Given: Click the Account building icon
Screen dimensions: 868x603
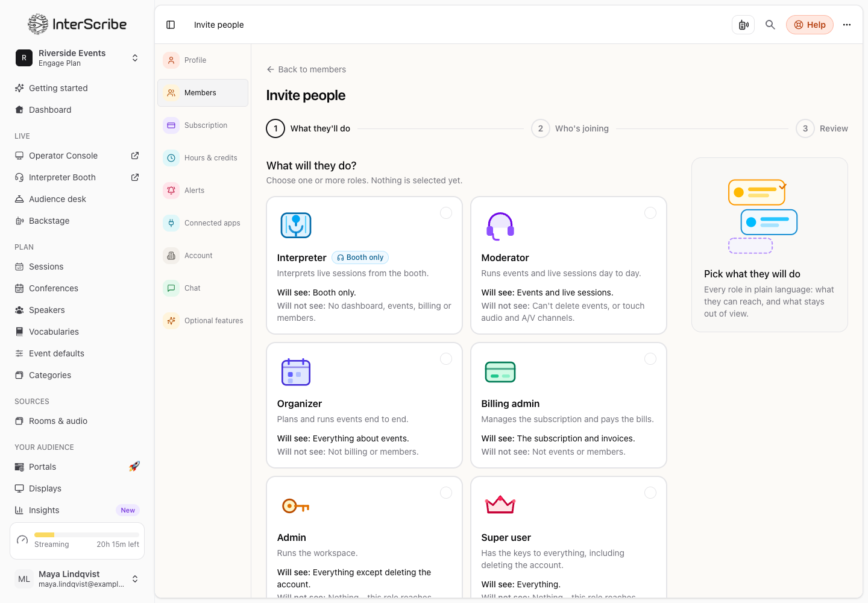Looking at the screenshot, I should point(171,256).
